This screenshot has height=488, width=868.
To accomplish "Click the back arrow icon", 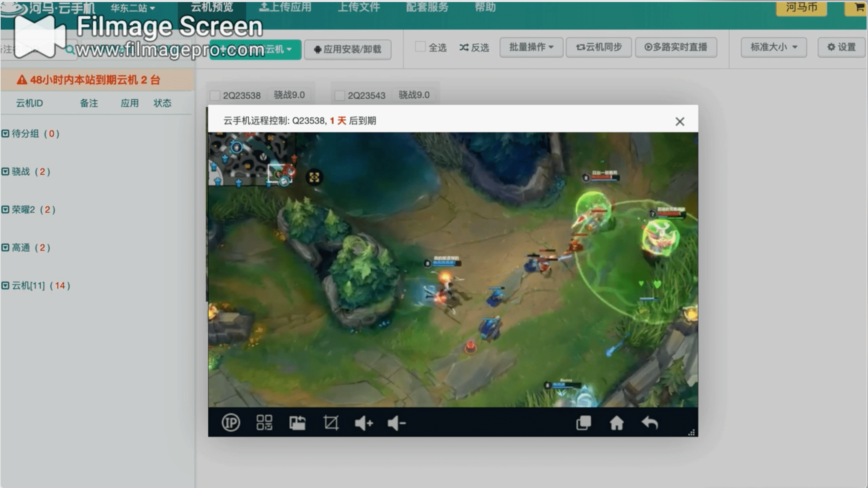I will 649,423.
